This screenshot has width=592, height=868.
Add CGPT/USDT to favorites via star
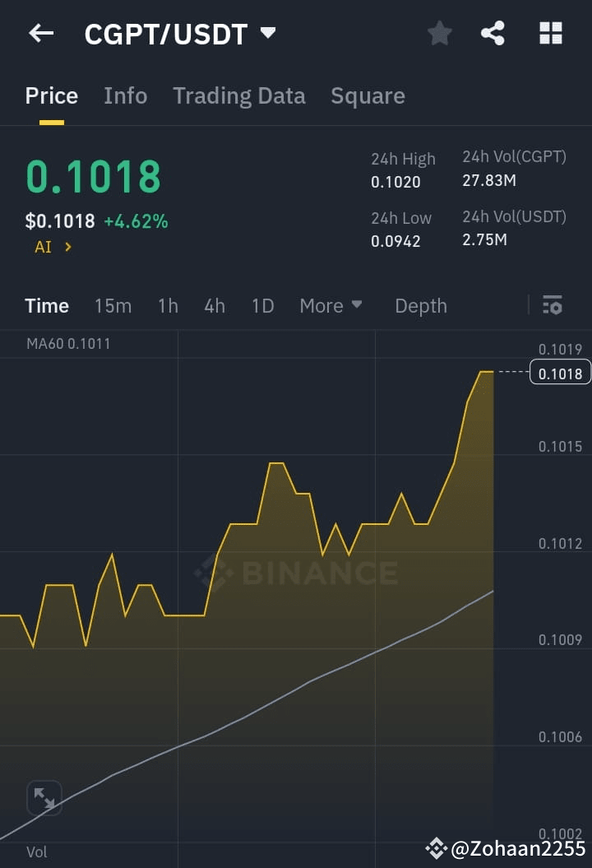coord(439,33)
